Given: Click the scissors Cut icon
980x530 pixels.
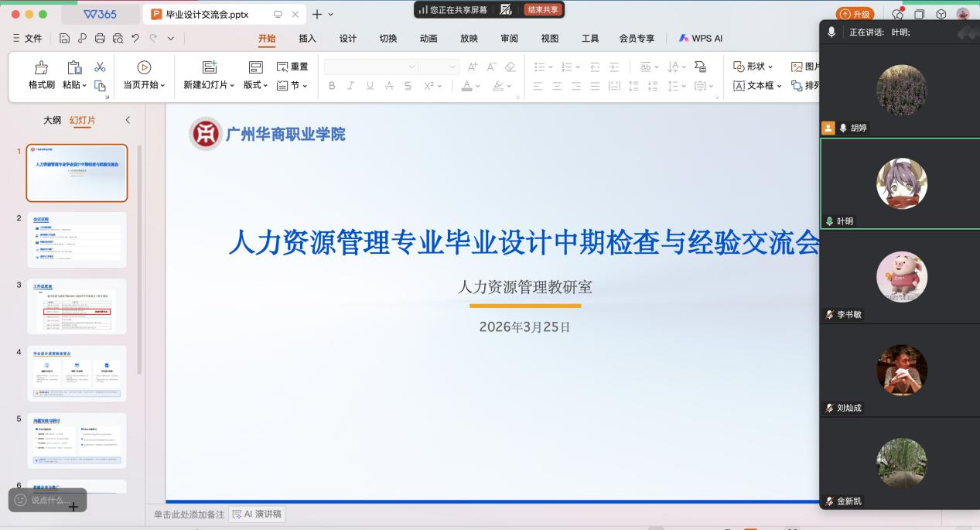Looking at the screenshot, I should coord(100,67).
